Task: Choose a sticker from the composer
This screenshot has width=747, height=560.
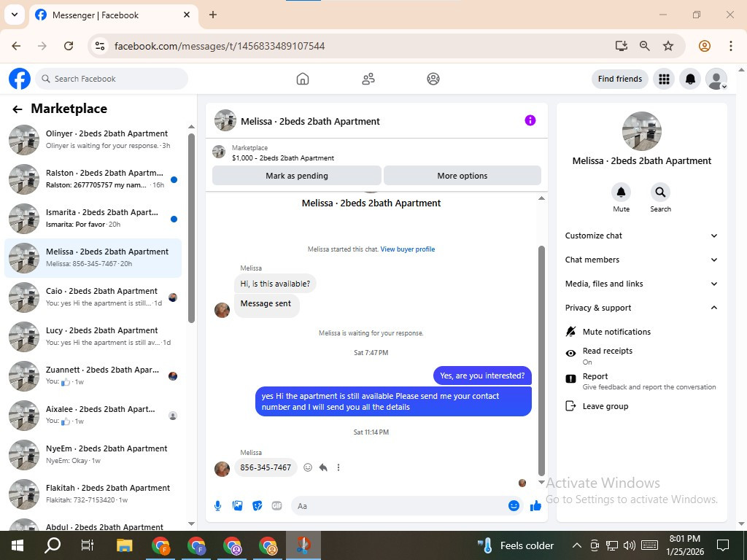Action: pos(258,506)
